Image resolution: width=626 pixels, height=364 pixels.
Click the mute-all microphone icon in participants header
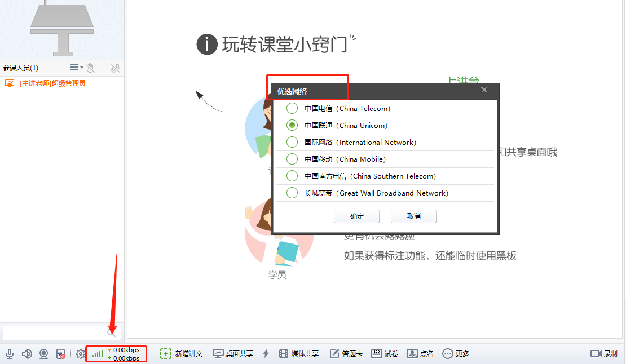116,68
